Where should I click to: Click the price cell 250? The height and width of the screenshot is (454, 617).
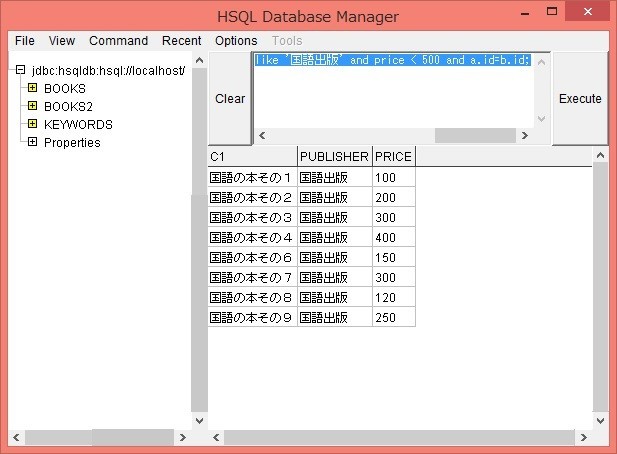pos(393,317)
